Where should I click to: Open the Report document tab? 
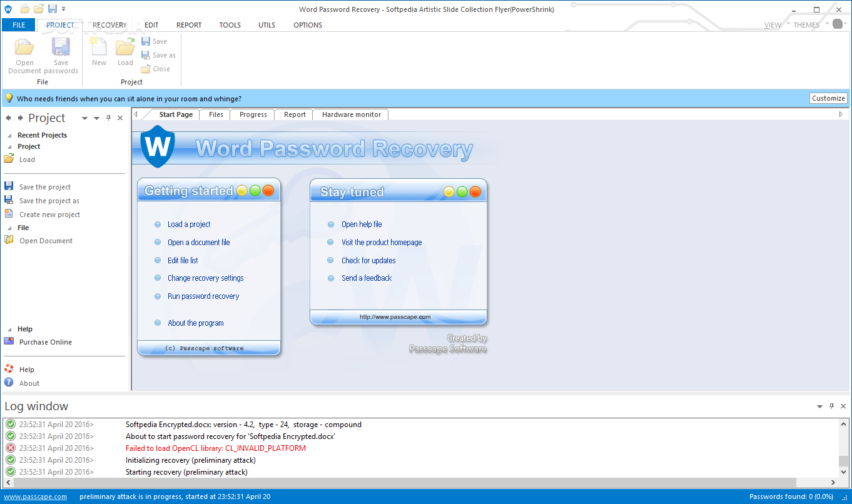(295, 114)
